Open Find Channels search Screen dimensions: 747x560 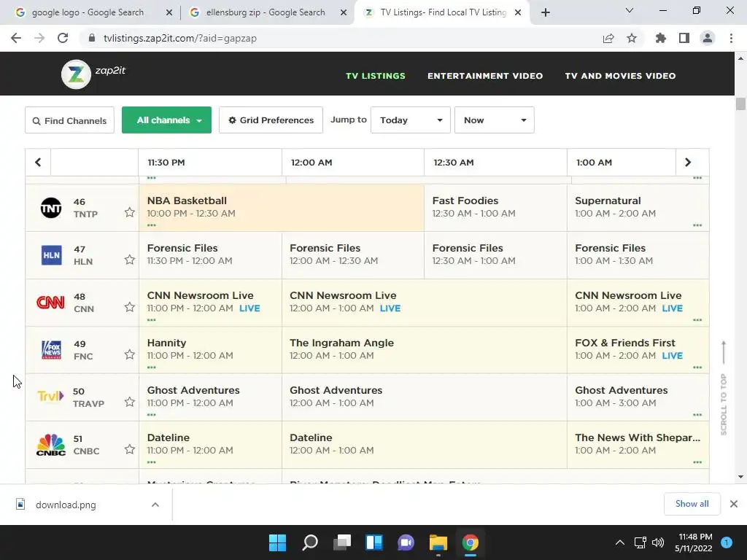[69, 120]
